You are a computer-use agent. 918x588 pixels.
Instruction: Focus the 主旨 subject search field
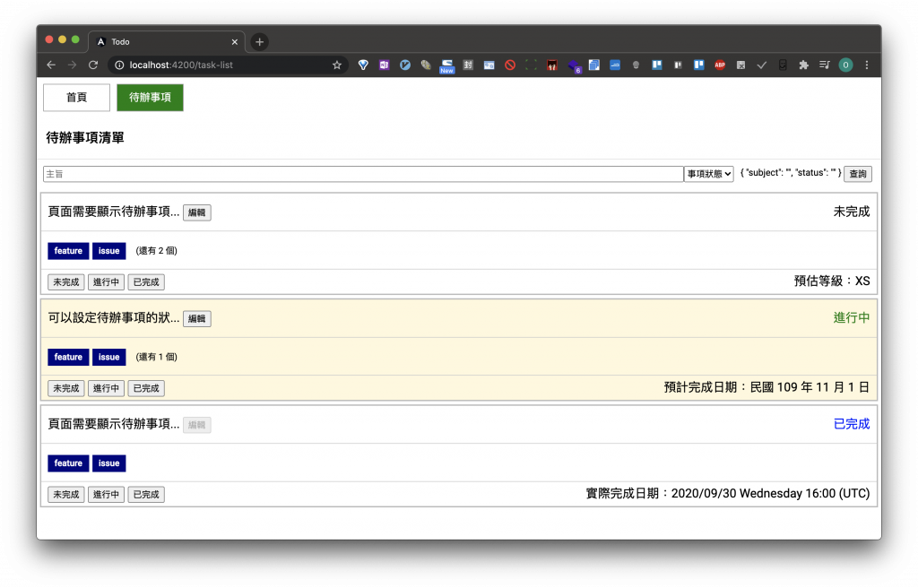pyautogui.click(x=363, y=174)
